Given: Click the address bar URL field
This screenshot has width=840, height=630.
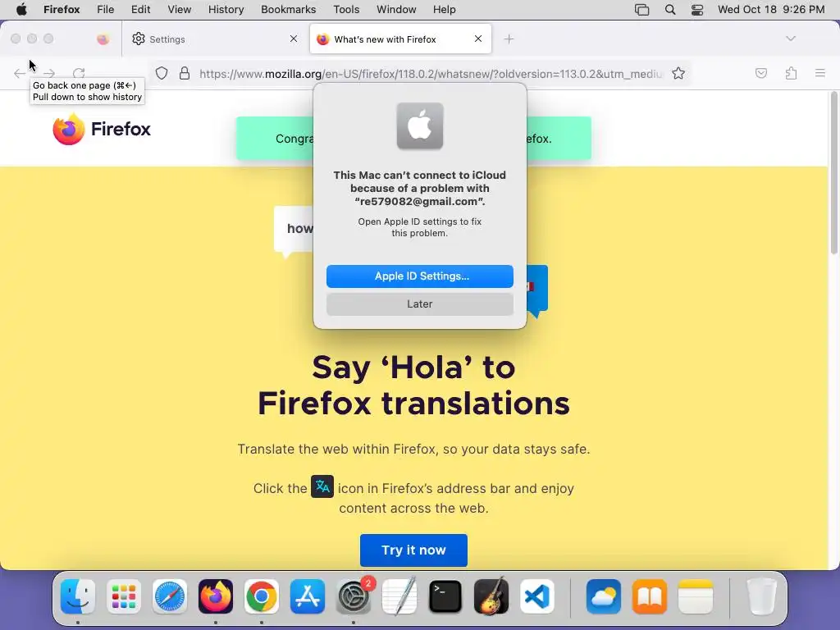Looking at the screenshot, I should (x=430, y=74).
